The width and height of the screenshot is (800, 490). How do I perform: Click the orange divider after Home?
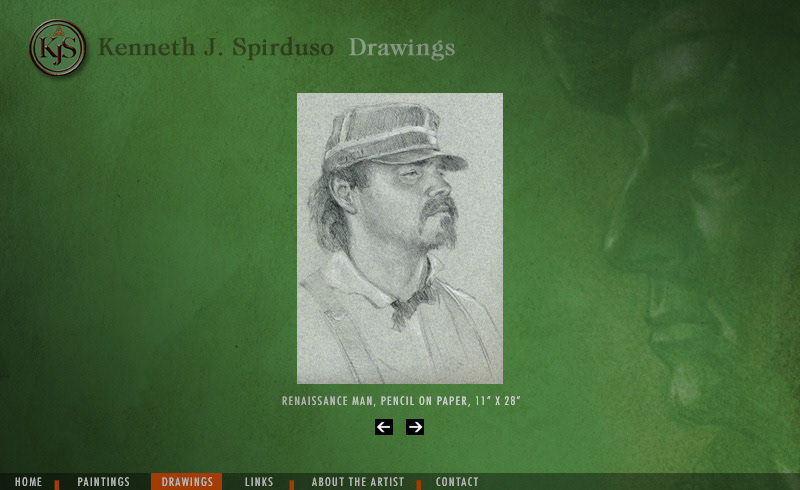pyautogui.click(x=57, y=484)
